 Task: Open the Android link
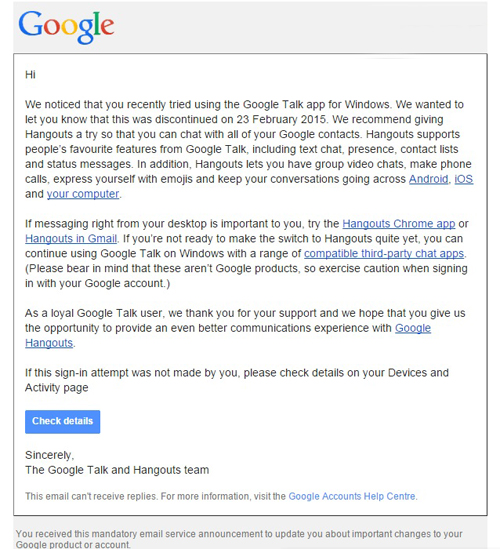click(429, 179)
